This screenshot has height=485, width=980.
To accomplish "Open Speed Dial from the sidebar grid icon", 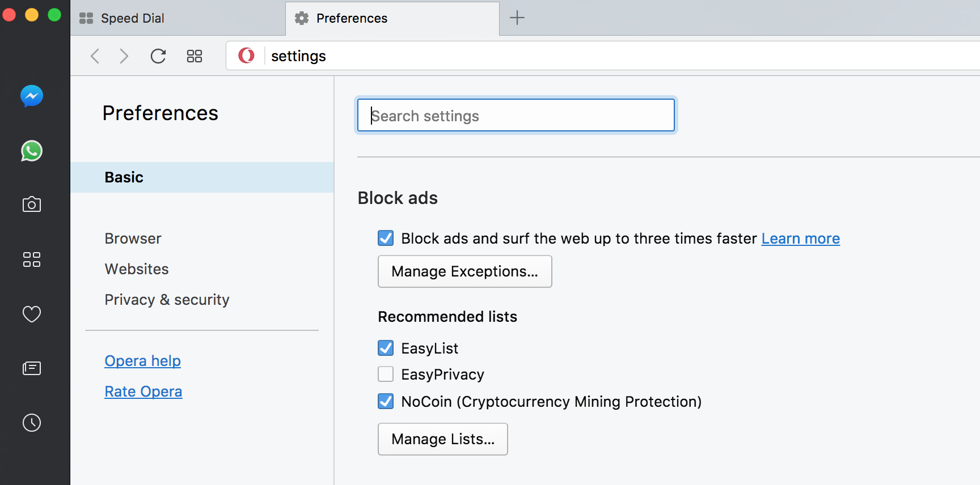I will (32, 259).
